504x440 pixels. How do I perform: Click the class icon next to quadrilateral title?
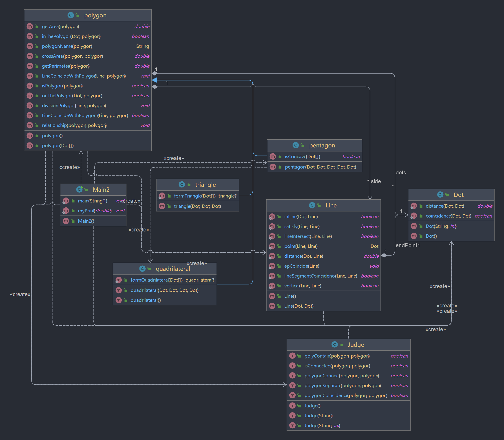point(142,269)
